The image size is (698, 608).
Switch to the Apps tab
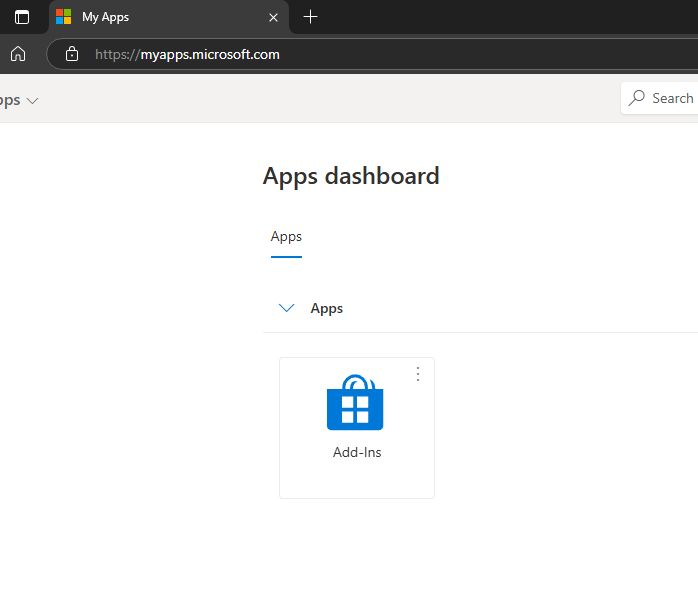click(286, 236)
